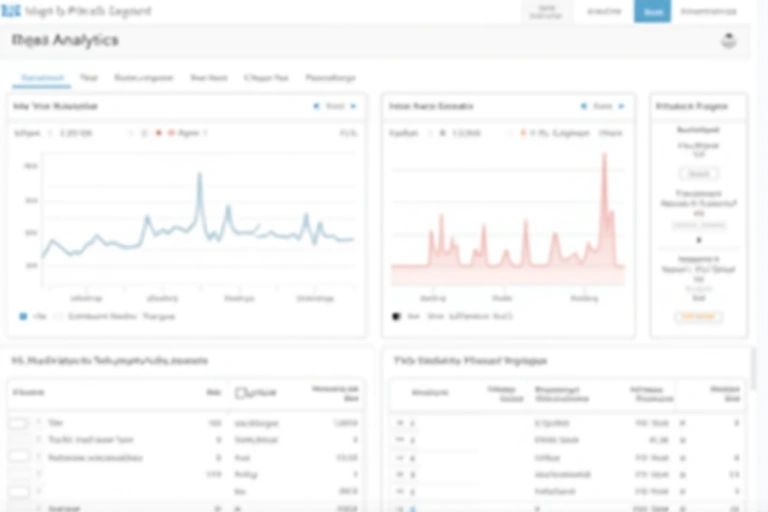Click the small dot indicator in right side panel
This screenshot has height=512, width=768.
pos(698,240)
